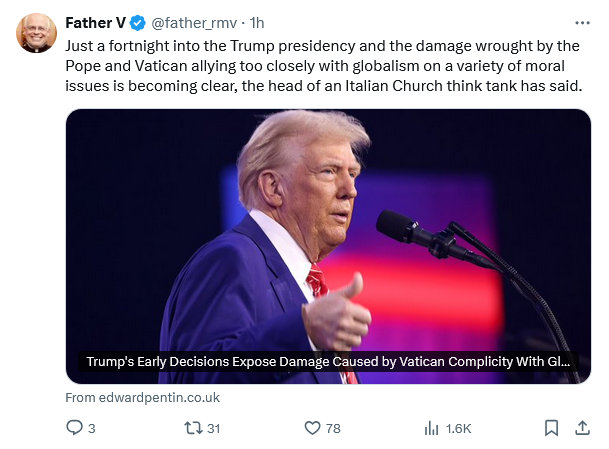Click the 1h post timestamp
609x449 pixels.
coord(257,23)
